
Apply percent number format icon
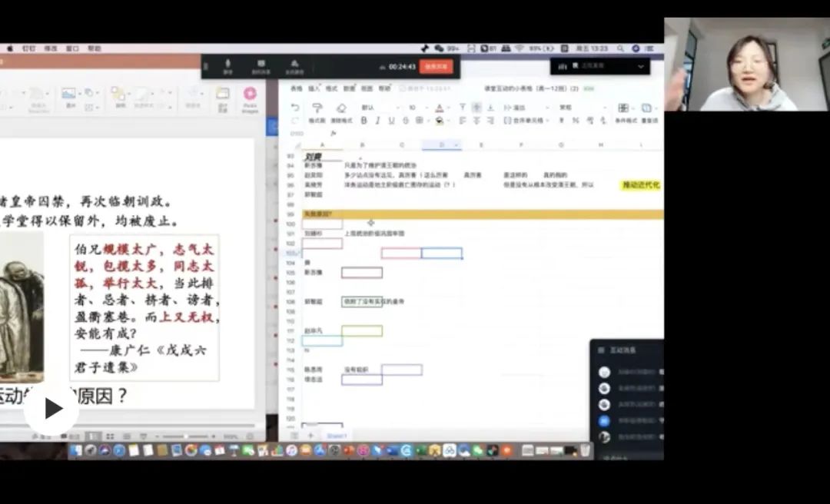coord(576,121)
